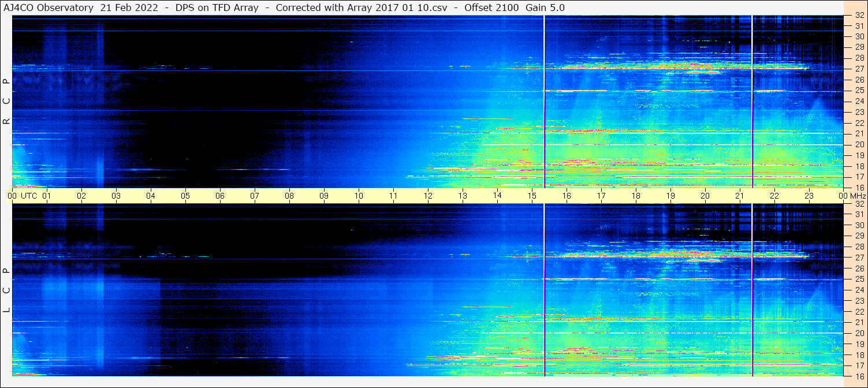Image resolution: width=868 pixels, height=388 pixels.
Task: Click the 29 MHz label on LCP scale
Action: click(859, 236)
